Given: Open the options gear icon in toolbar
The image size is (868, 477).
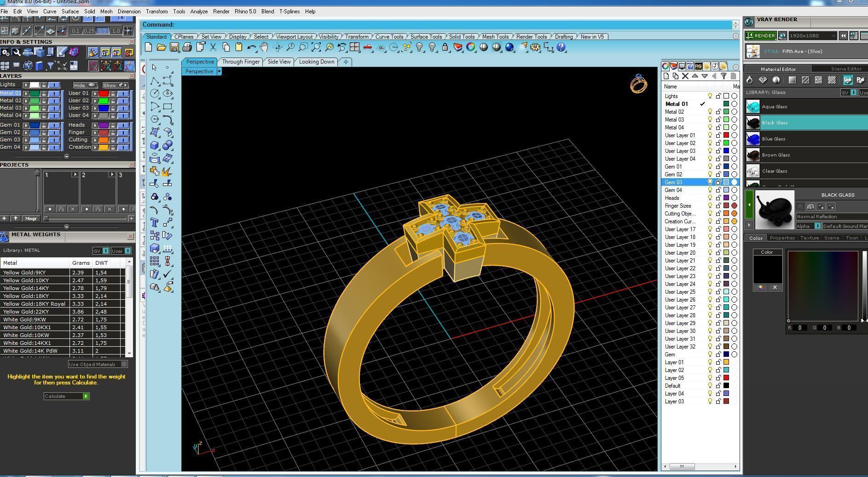Looking at the screenshot, I should (x=535, y=47).
